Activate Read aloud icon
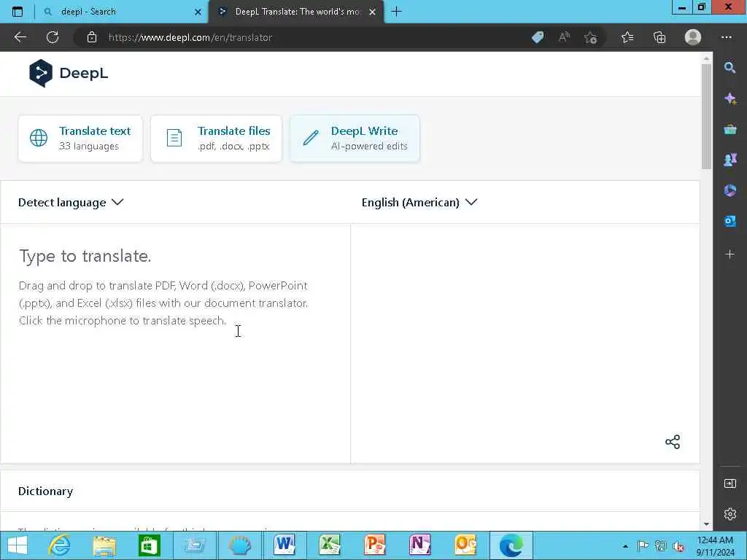 [x=564, y=37]
